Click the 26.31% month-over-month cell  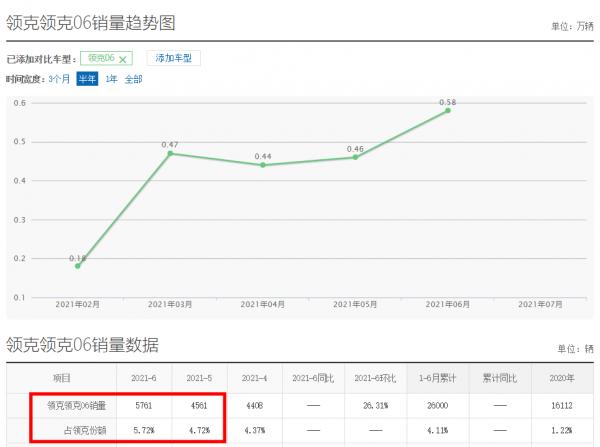373,407
